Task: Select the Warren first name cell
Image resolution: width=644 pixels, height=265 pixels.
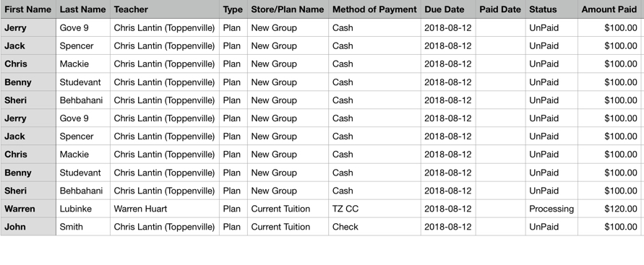Action: (x=28, y=209)
